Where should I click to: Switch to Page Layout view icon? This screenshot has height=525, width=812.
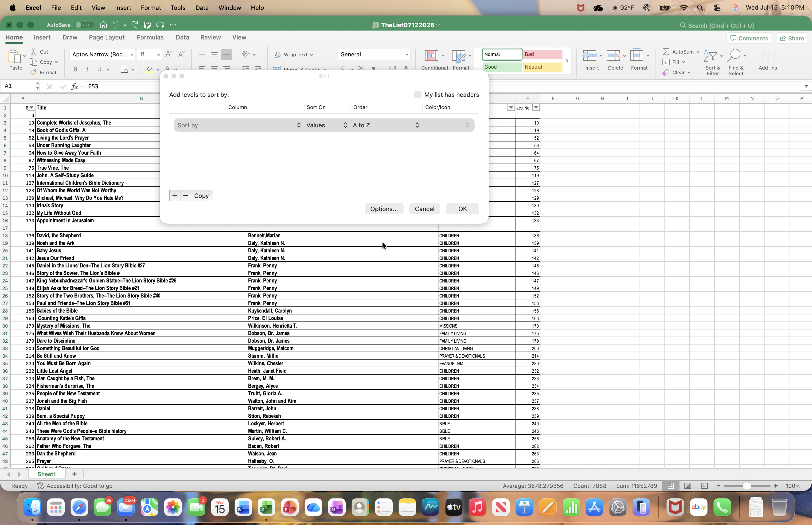[x=688, y=486]
